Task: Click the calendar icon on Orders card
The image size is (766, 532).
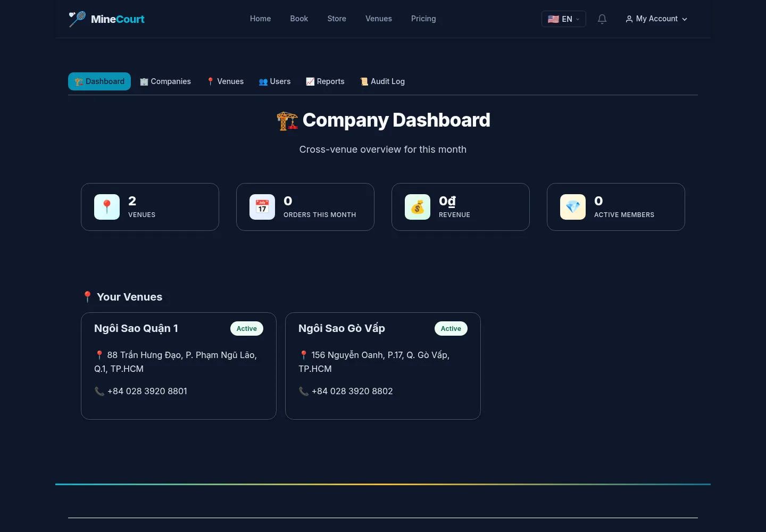Action: [x=262, y=207]
